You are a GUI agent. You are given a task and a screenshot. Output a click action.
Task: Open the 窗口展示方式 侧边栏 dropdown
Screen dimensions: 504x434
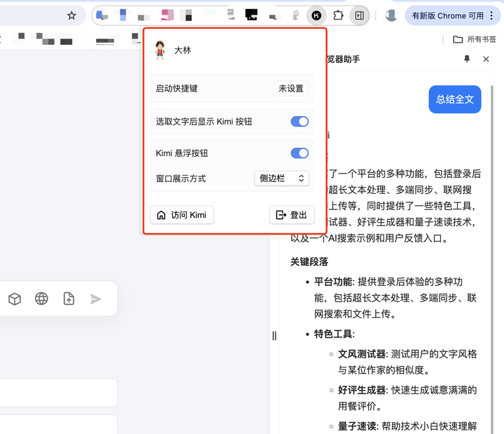pyautogui.click(x=282, y=178)
